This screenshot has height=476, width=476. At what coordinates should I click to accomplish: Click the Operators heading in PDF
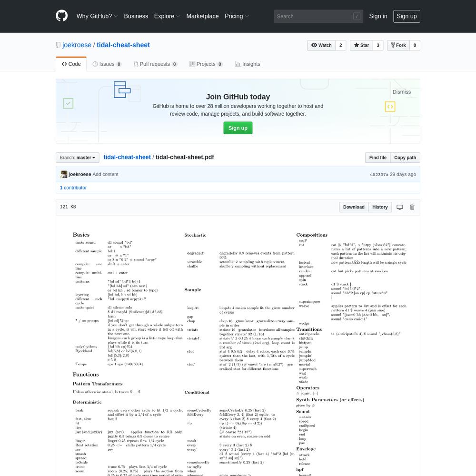coord(308,387)
